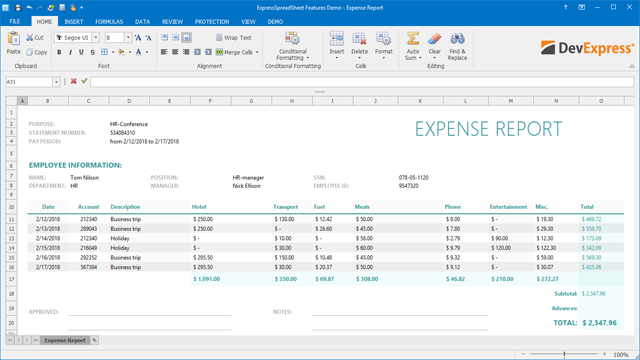Expand the Segoe UI font name dropdown

[96, 38]
